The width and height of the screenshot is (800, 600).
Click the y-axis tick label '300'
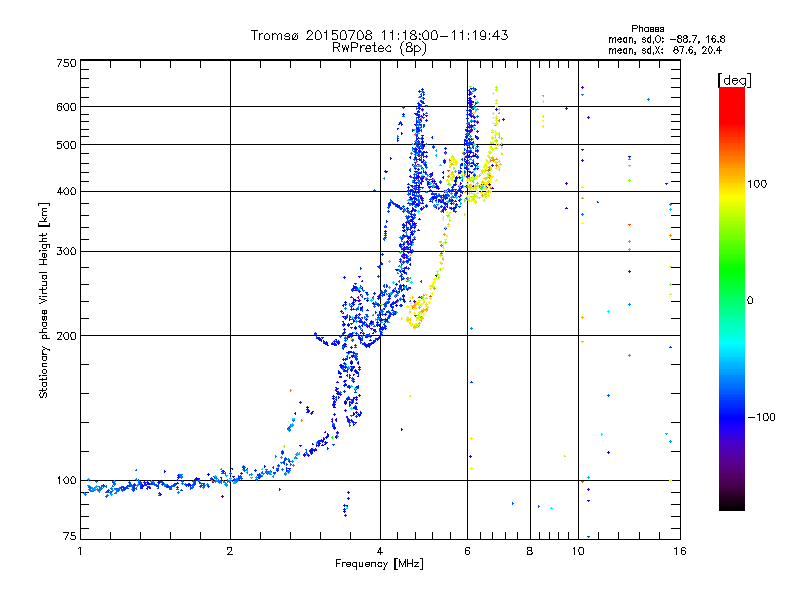coord(66,252)
